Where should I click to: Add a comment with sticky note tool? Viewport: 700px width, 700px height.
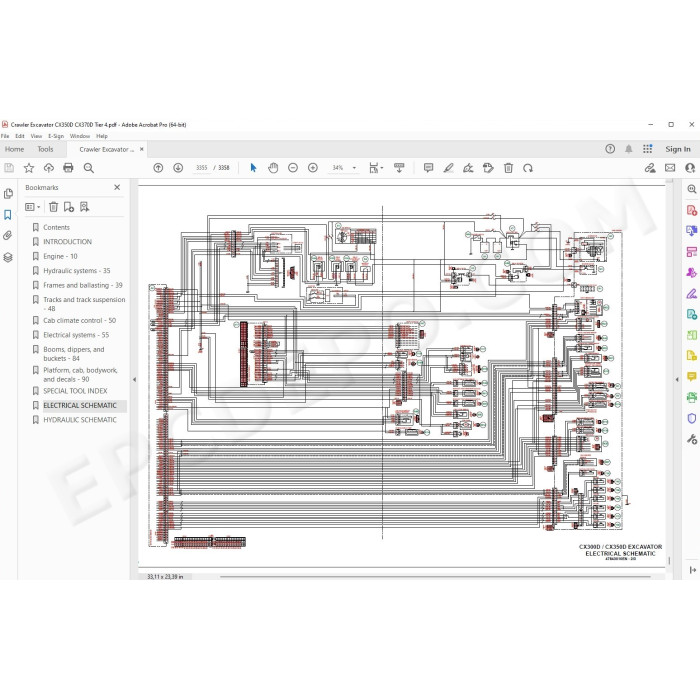[428, 168]
